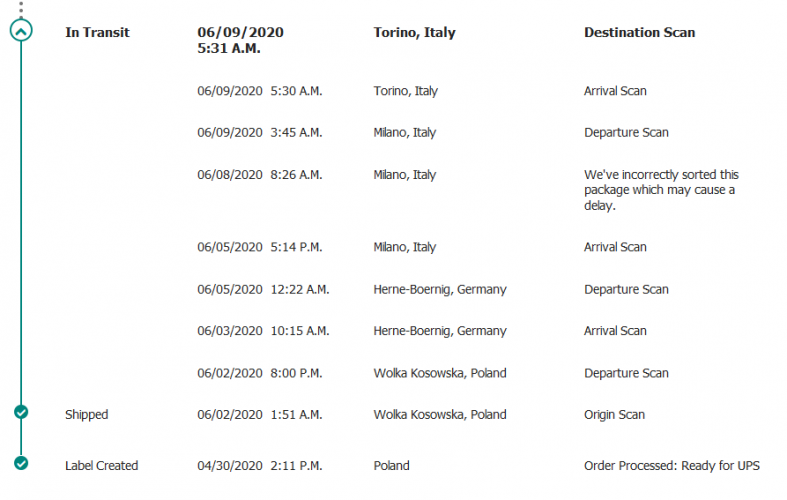The height and width of the screenshot is (500, 787).
Task: Click Milano Arrival Scan on 06/05/2020
Action: [x=615, y=247]
